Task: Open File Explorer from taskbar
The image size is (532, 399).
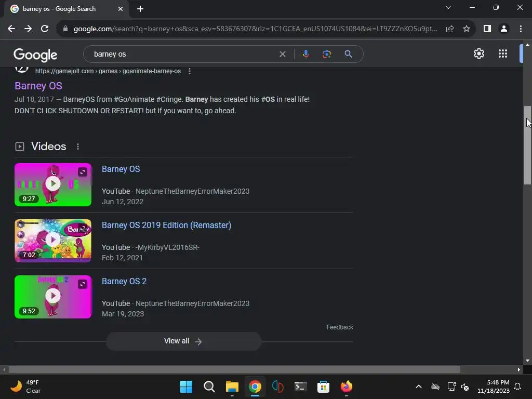Action: (232, 387)
